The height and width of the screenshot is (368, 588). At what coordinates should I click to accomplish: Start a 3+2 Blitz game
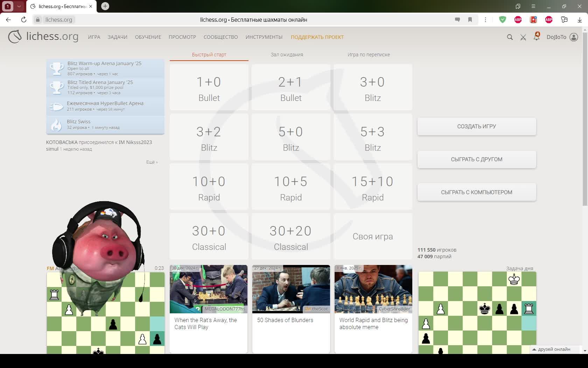209,137
